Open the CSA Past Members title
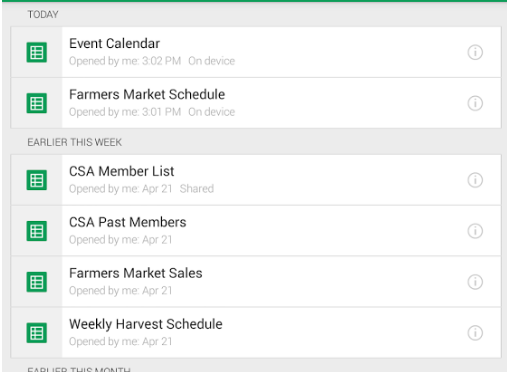The image size is (507, 372). click(128, 222)
